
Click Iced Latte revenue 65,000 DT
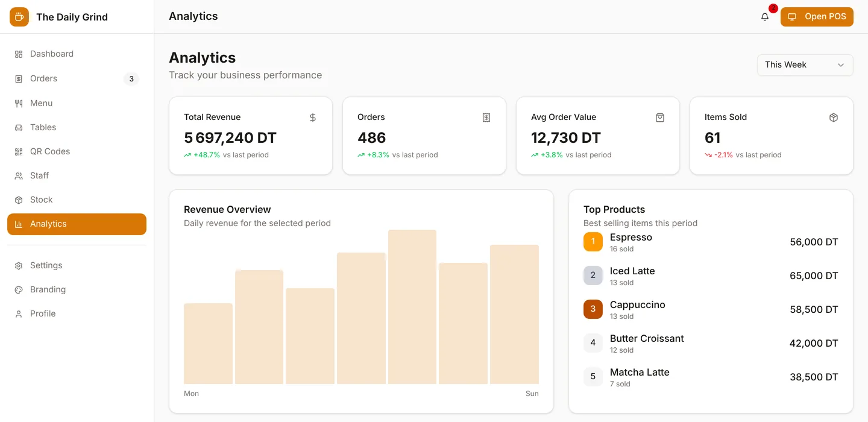(x=814, y=276)
